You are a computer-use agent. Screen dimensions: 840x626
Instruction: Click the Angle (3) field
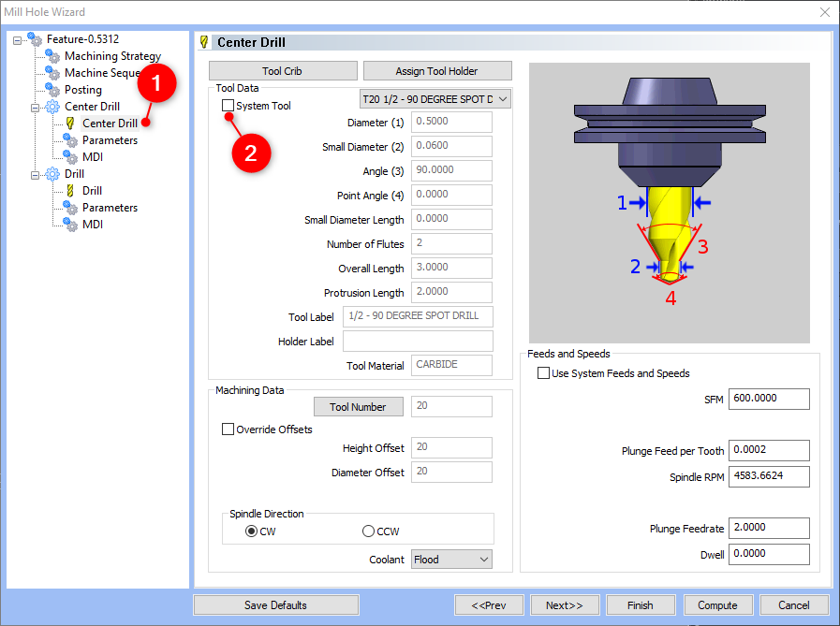451,170
